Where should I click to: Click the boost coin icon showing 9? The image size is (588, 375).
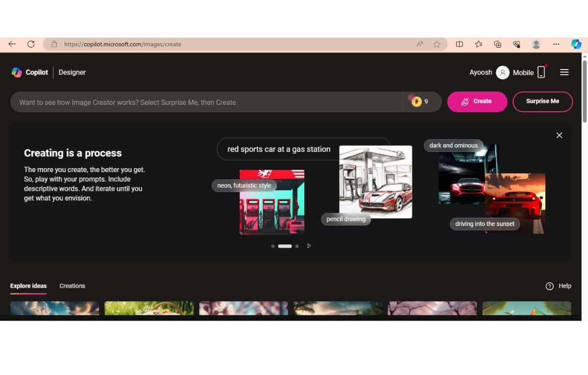(x=416, y=102)
